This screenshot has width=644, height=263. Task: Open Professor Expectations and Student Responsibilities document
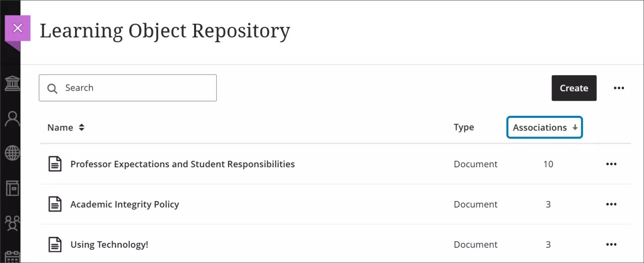(183, 164)
